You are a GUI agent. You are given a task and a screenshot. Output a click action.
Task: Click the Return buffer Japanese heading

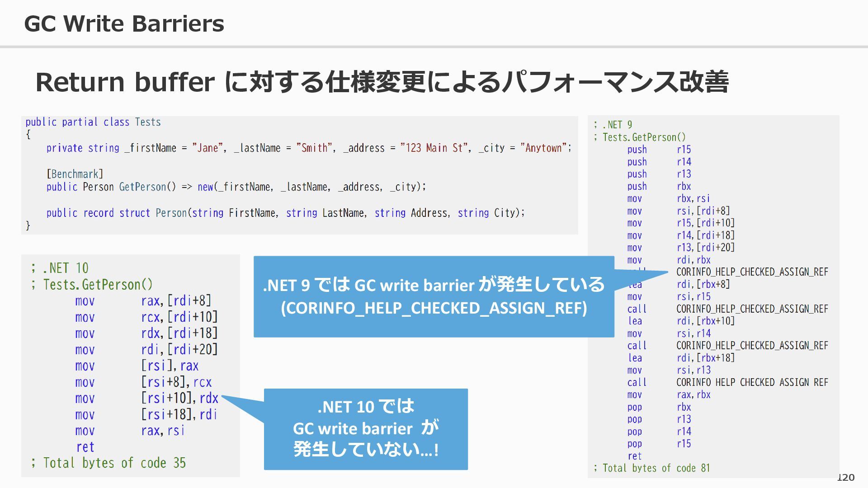coord(382,82)
